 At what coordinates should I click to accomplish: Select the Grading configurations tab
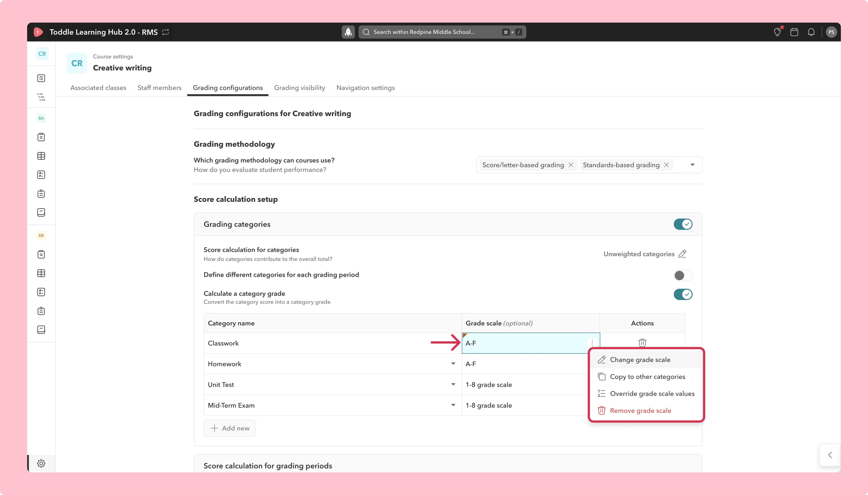coord(228,88)
